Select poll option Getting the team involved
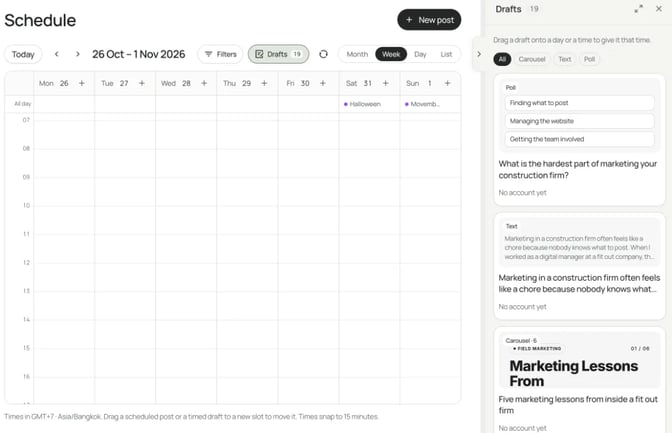Viewport: 672px width, 433px height. click(579, 139)
